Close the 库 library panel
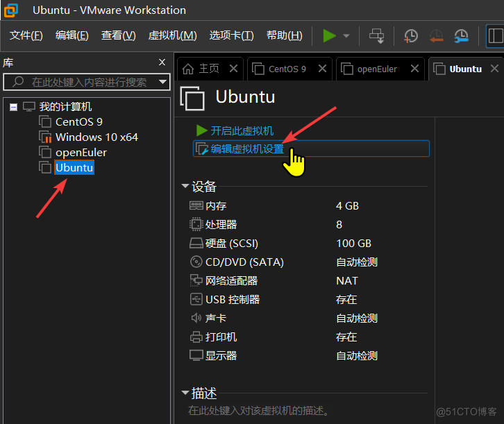The image size is (504, 424). point(162,62)
